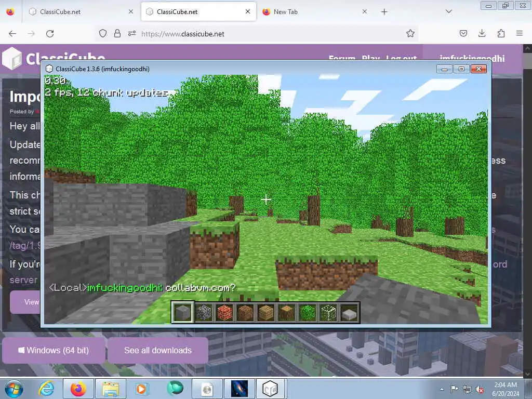The image size is (532, 399).
Task: Open the Forum link in site header
Action: [342, 58]
